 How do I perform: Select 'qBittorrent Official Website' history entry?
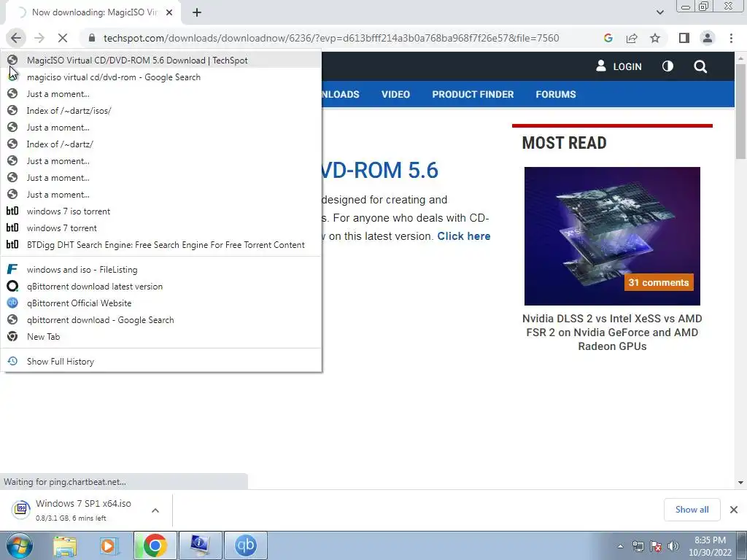(161, 303)
